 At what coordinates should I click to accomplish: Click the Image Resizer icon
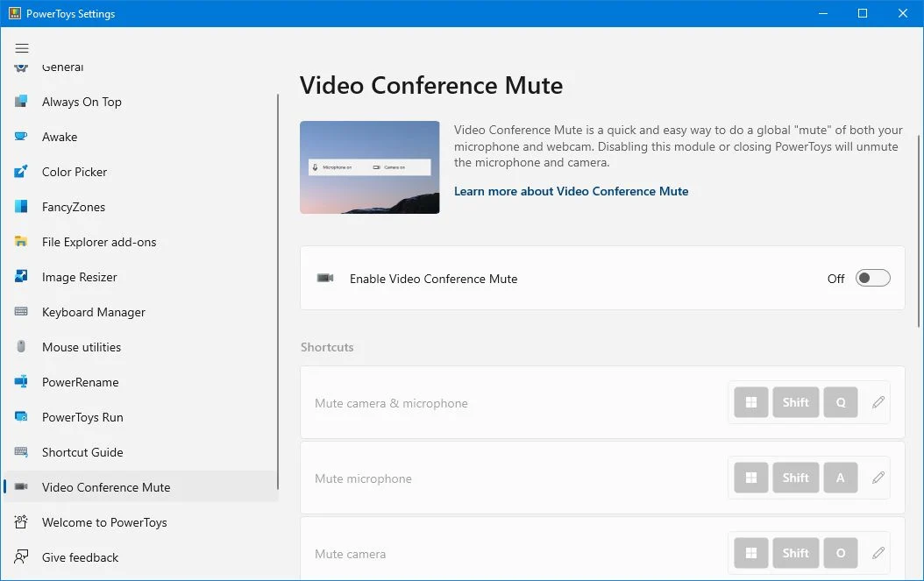(x=21, y=276)
